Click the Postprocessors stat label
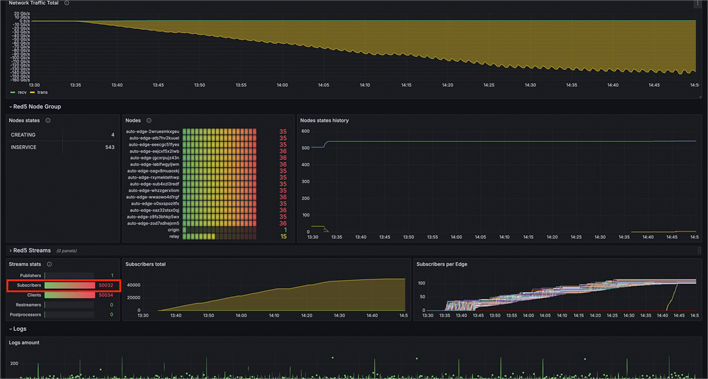708x379 pixels. tap(26, 314)
